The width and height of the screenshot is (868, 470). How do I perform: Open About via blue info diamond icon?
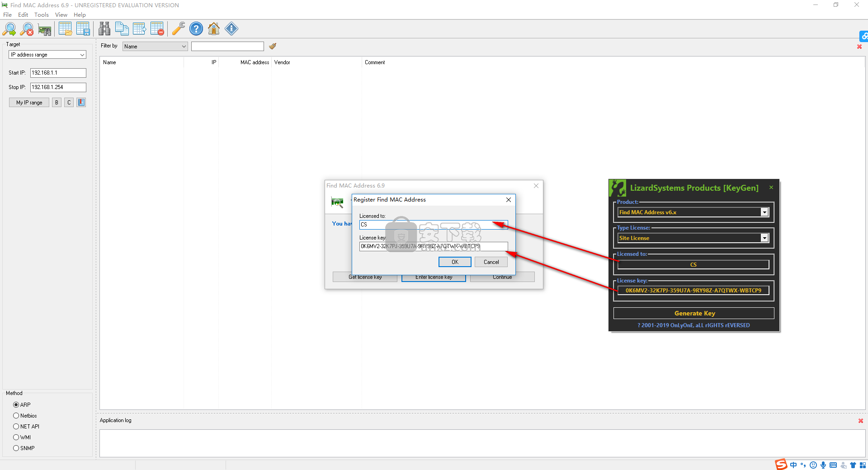coord(231,29)
